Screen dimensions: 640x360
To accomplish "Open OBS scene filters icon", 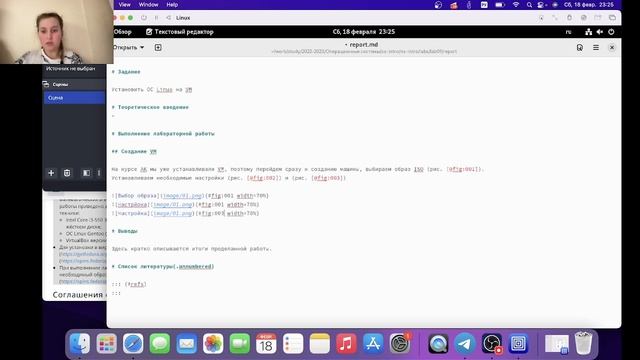I will tap(87, 173).
